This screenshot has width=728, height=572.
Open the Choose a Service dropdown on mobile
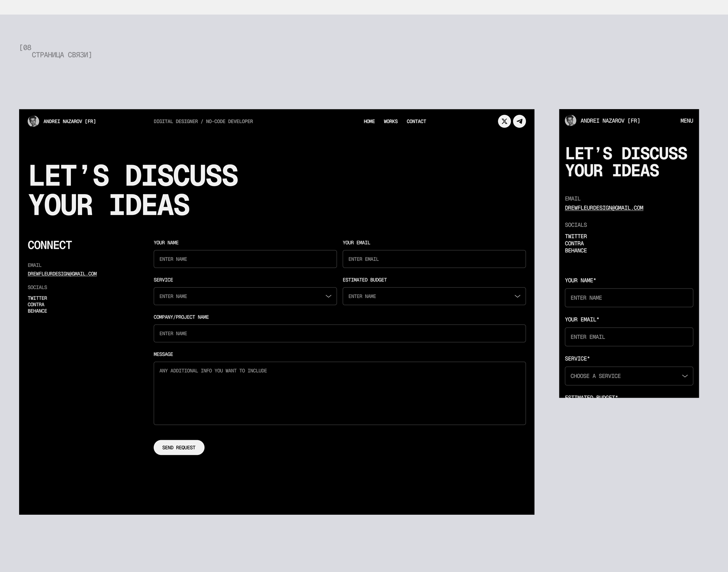(x=629, y=376)
